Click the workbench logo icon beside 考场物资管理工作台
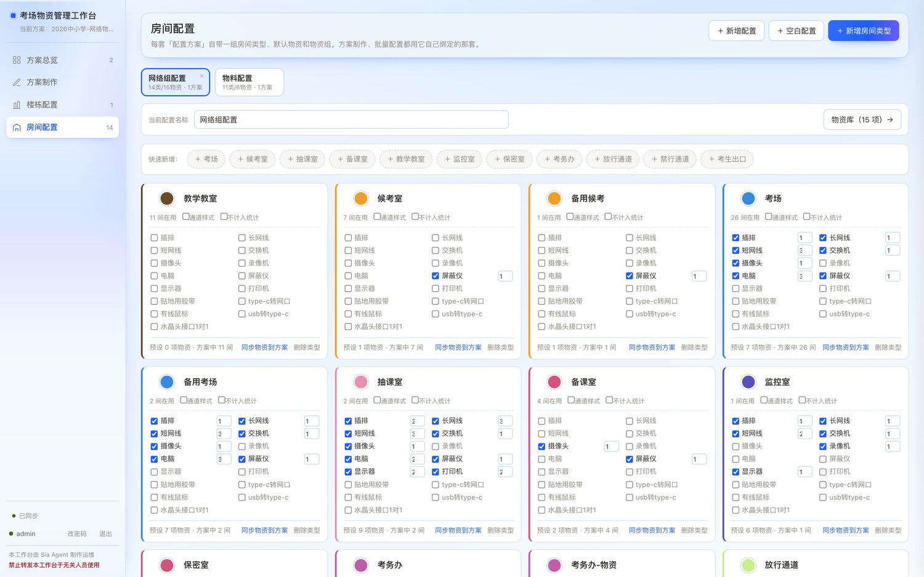Image resolution: width=924 pixels, height=577 pixels. 13,15
